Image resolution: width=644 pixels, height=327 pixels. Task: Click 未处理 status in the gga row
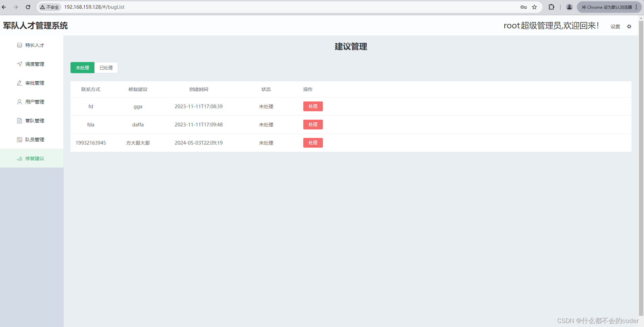[266, 107]
